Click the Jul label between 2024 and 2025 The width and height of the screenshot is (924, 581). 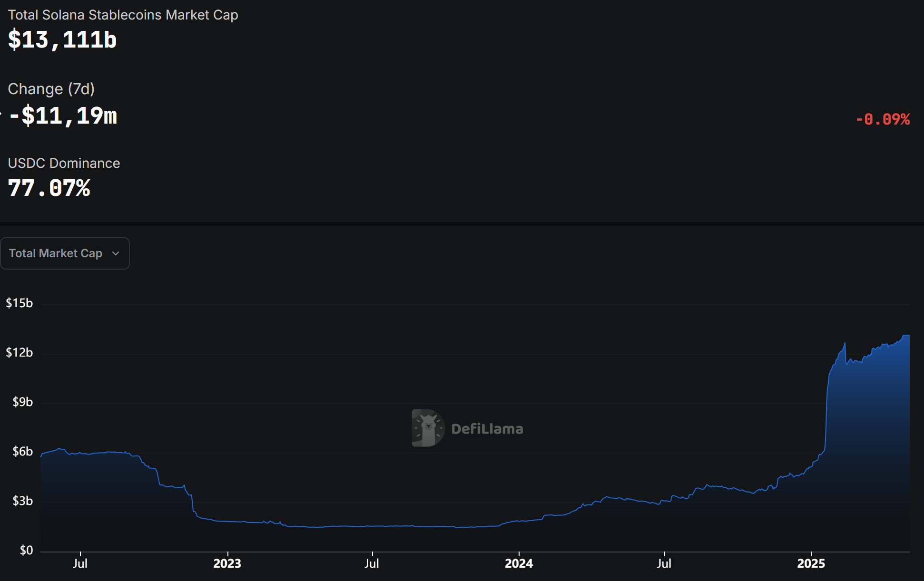pyautogui.click(x=664, y=563)
